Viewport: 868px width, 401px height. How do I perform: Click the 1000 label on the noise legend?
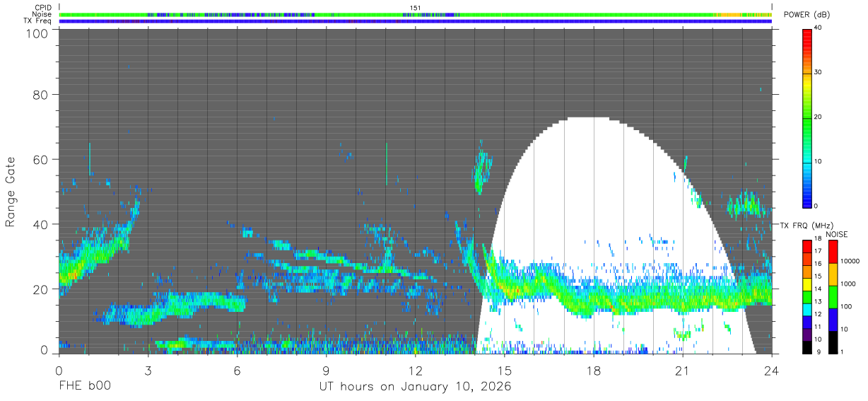coord(848,284)
